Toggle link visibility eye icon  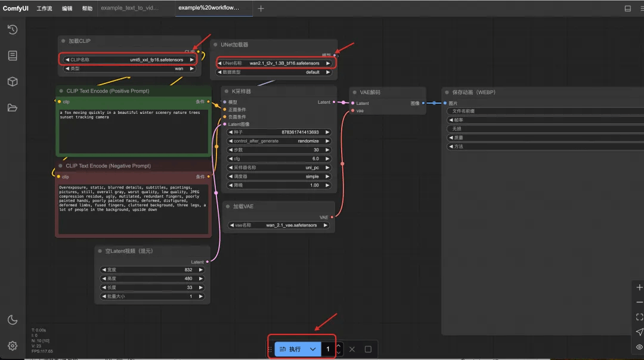coord(639,347)
